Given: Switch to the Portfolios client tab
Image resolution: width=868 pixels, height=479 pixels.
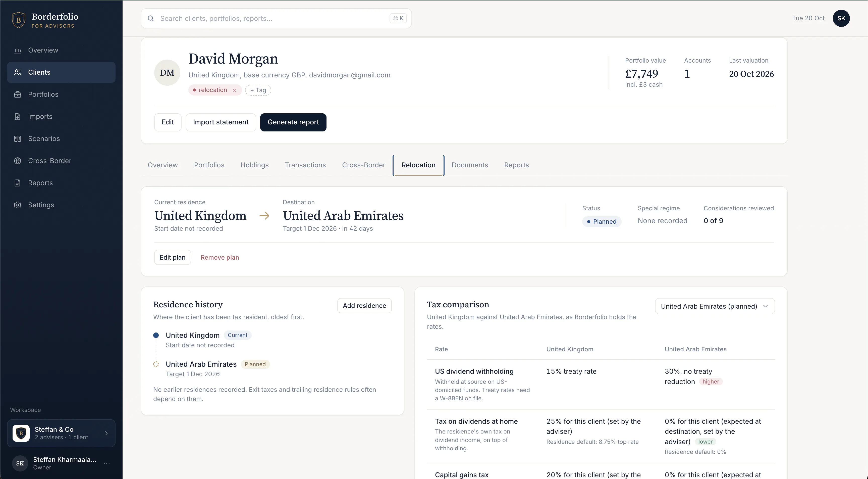Looking at the screenshot, I should click(x=209, y=165).
